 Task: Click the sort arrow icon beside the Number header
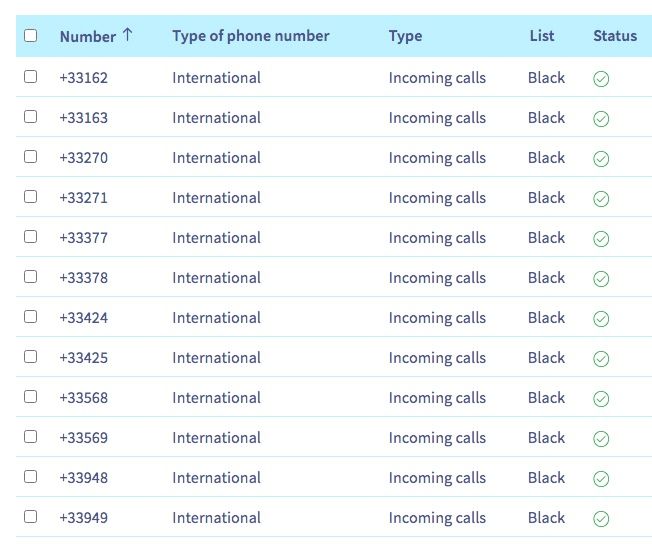[x=127, y=35]
